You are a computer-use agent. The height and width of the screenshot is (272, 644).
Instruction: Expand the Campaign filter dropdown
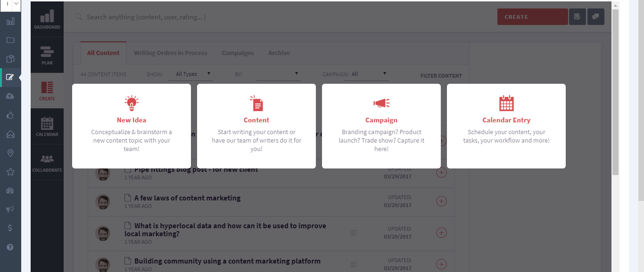(x=366, y=74)
